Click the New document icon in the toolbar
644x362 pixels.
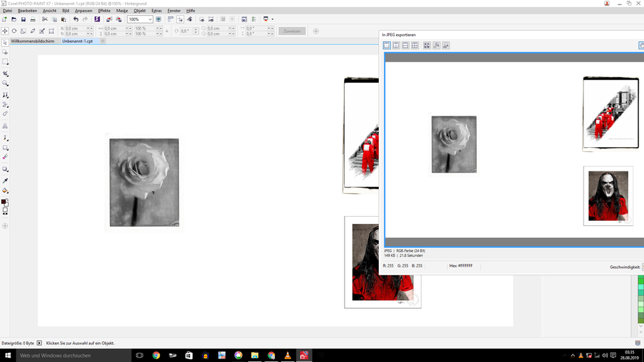point(5,19)
